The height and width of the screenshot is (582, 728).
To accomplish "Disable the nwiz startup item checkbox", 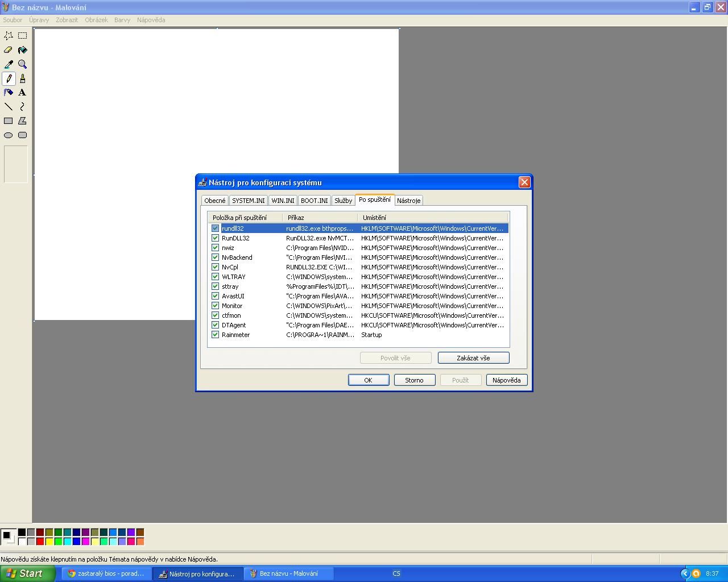I will [216, 248].
